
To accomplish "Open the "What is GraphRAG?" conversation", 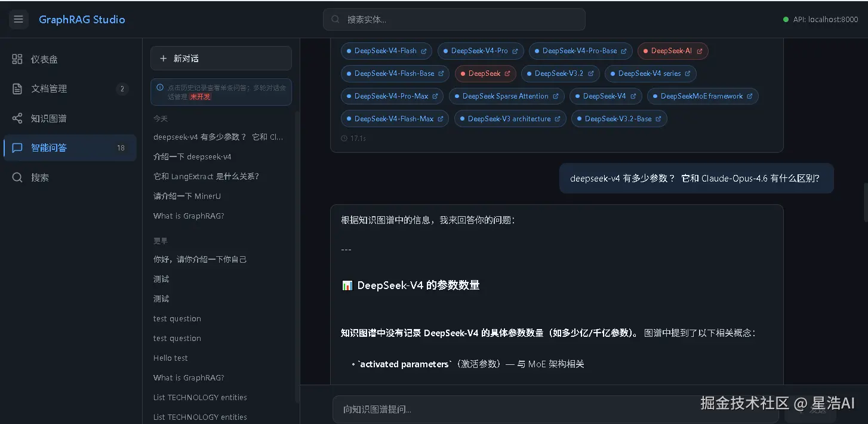I will 189,216.
